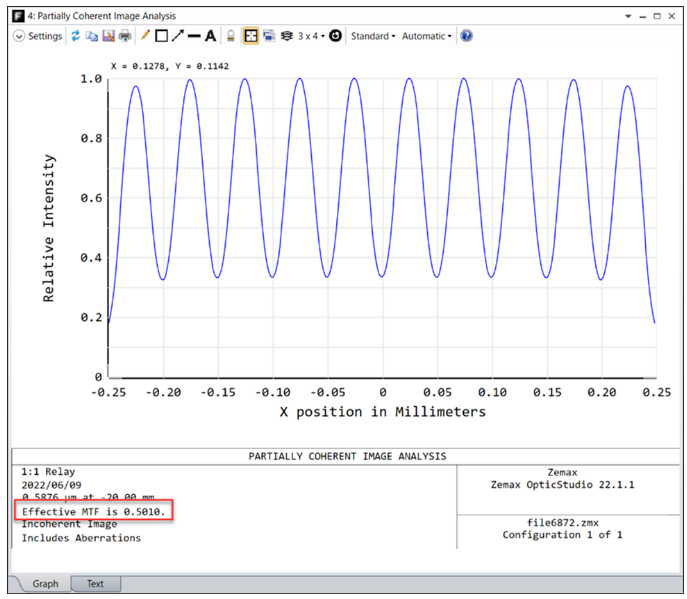Viewport: 687px width, 599px height.
Task: Switch to the Graph tab
Action: tap(45, 584)
